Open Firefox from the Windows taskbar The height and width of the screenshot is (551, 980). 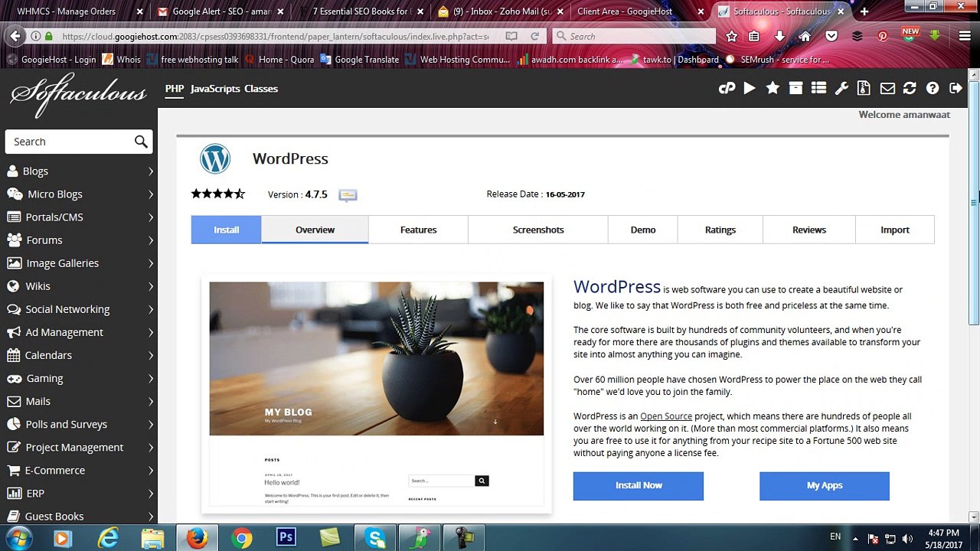[x=197, y=538]
